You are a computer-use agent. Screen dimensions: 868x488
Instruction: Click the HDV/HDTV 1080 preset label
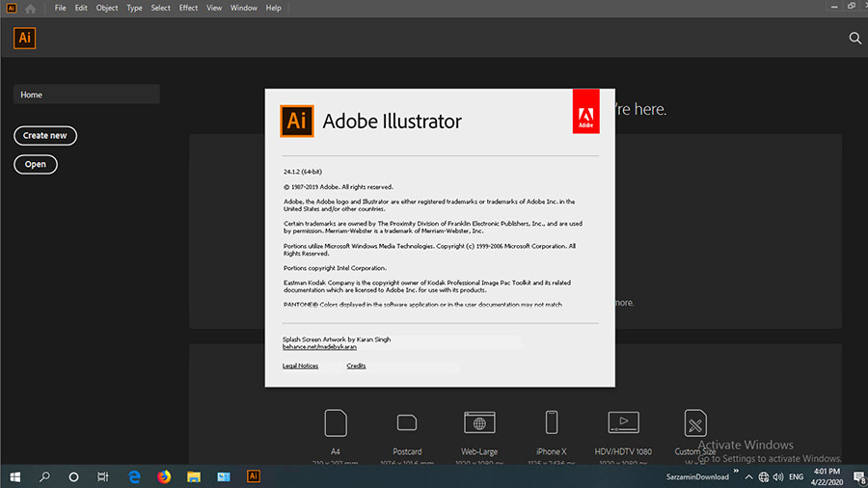pos(623,451)
